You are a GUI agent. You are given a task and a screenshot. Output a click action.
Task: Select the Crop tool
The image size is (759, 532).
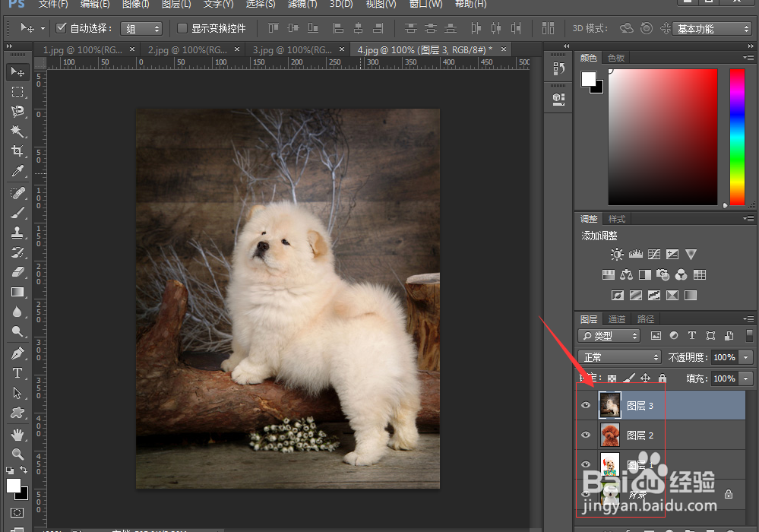pyautogui.click(x=17, y=151)
